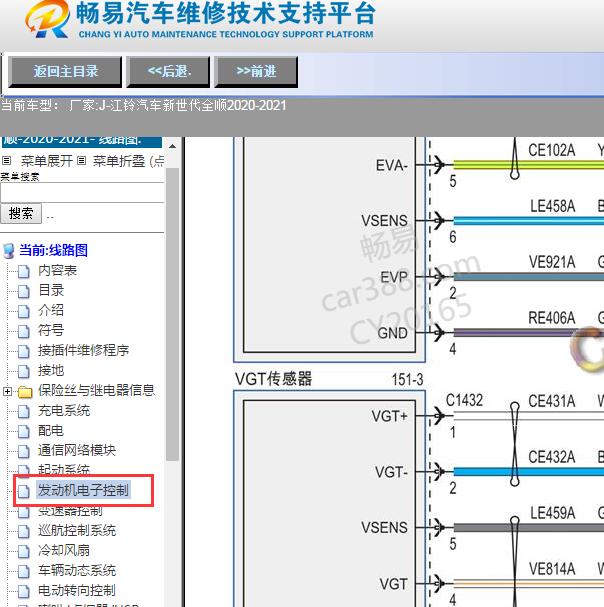The height and width of the screenshot is (607, 604).
Task: Click page icon beside 符号
Action: pyautogui.click(x=24, y=332)
